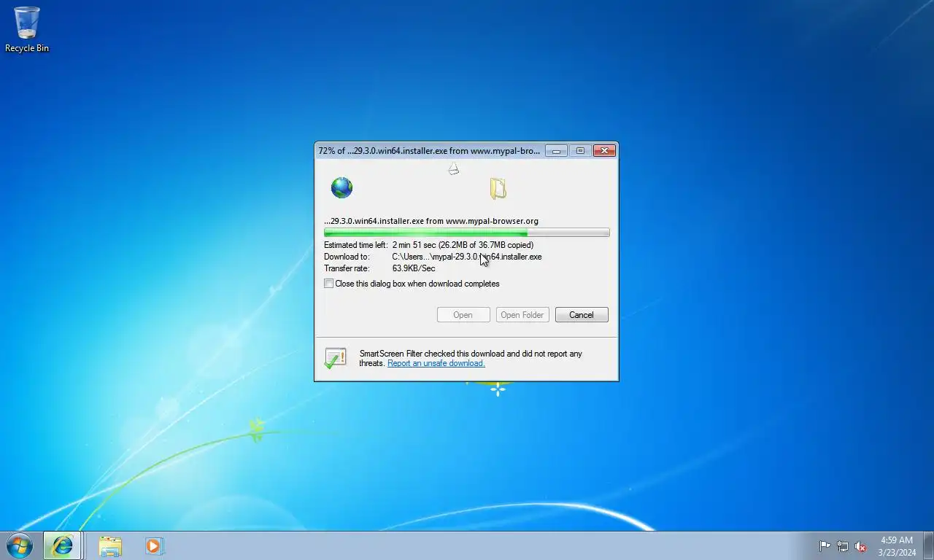Screen dimensions: 934x560
Task: Open Action Center flag tray icon
Action: tap(825, 546)
